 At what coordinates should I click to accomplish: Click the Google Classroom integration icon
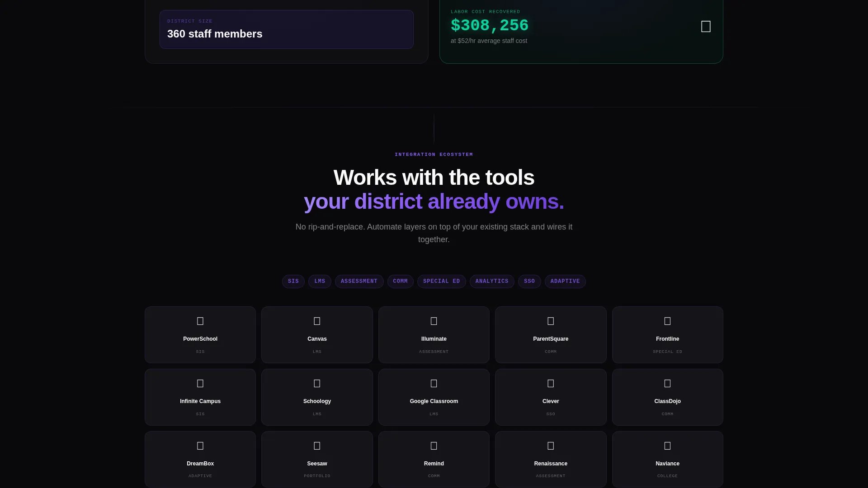pos(434,384)
